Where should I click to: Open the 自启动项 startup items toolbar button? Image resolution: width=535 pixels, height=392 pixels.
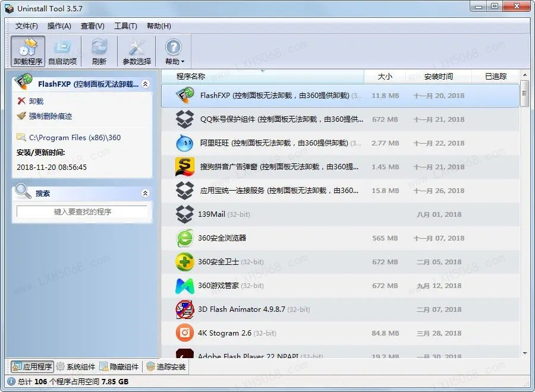point(63,52)
